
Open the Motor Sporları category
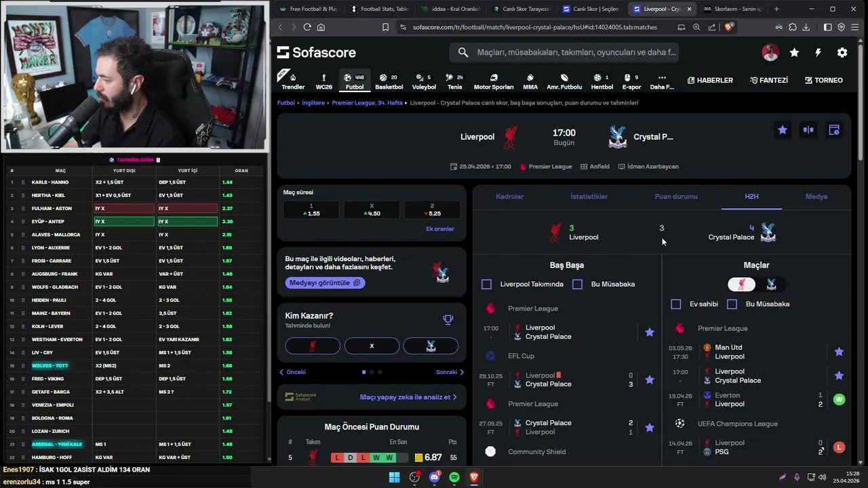point(494,81)
